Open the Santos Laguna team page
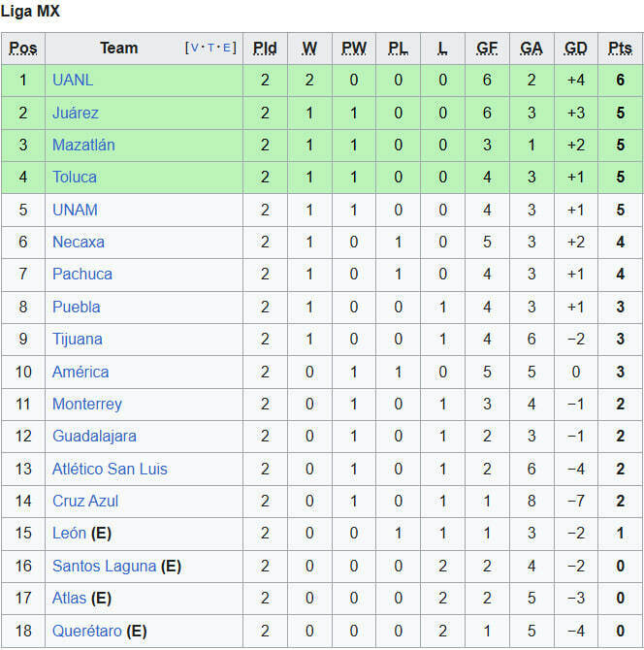The image size is (644, 650). click(104, 566)
